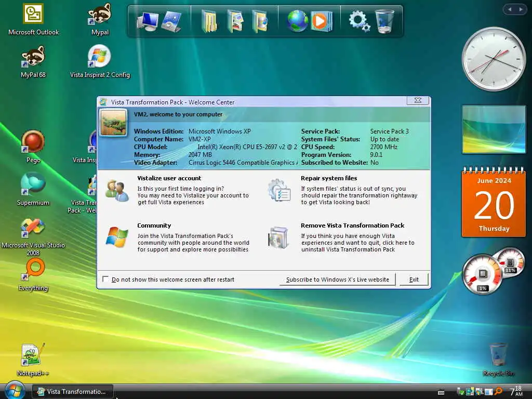
Task: Click the 'VM2-XP' computer name value
Action: tap(199, 139)
